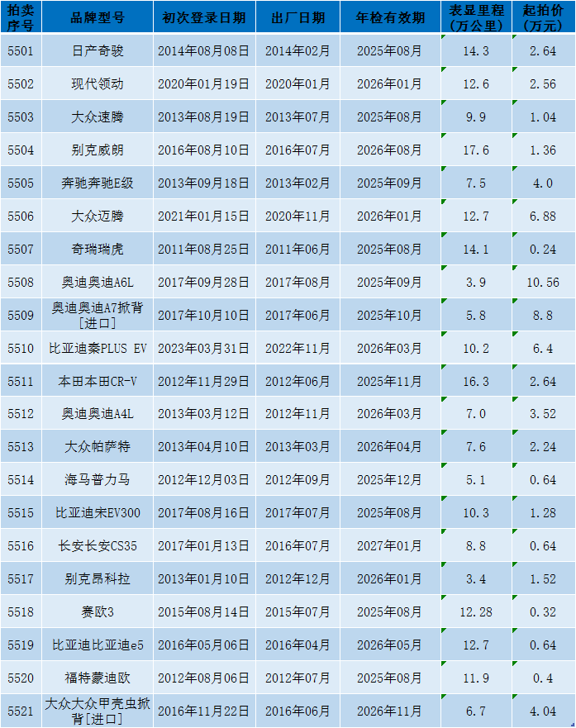Image resolution: width=576 pixels, height=728 pixels.
Task: Click the factory date 2011年06月
Action: pyautogui.click(x=298, y=249)
